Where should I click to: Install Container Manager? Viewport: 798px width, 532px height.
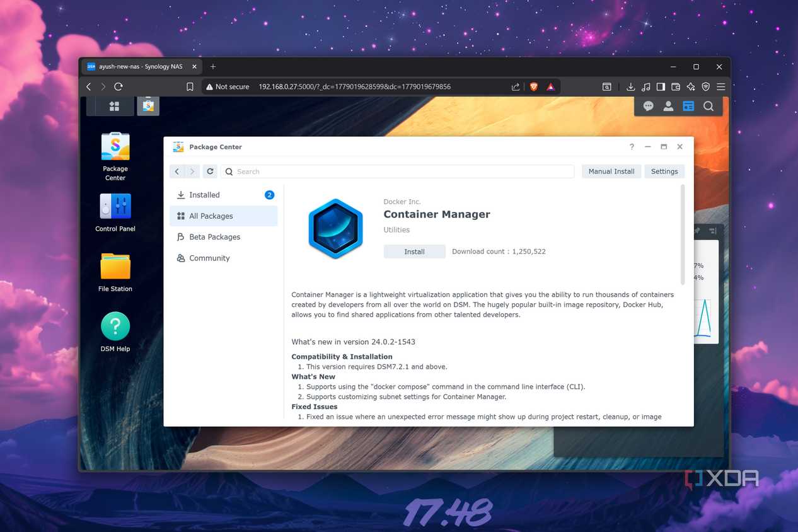click(x=415, y=252)
